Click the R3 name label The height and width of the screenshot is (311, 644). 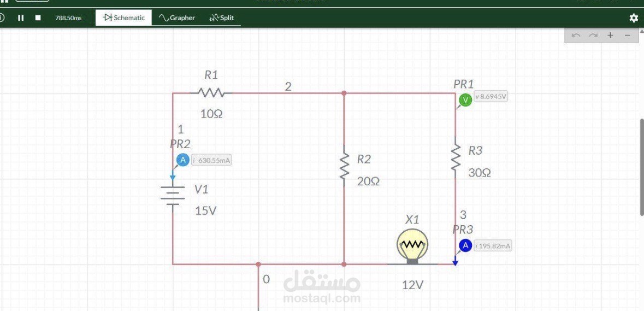coord(475,151)
